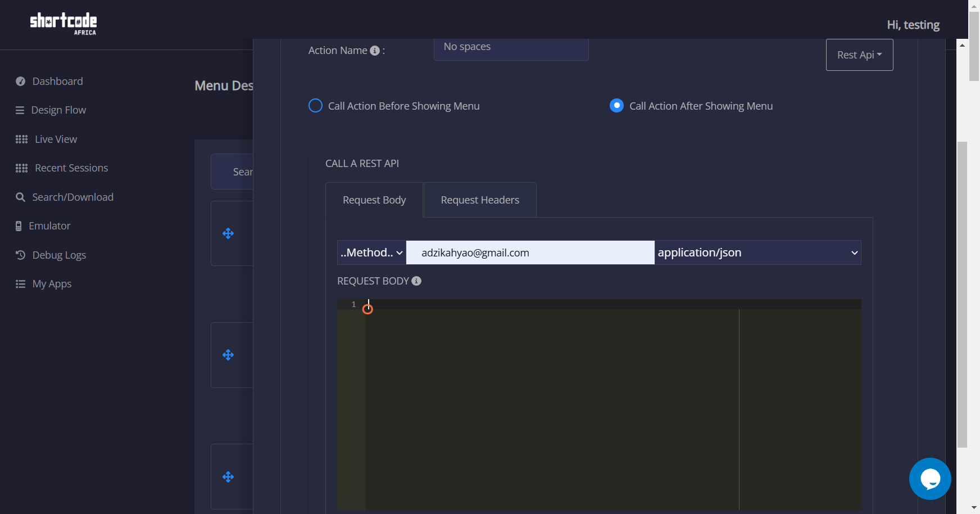
Task: Click the Dashboard gauge icon
Action: coord(20,82)
